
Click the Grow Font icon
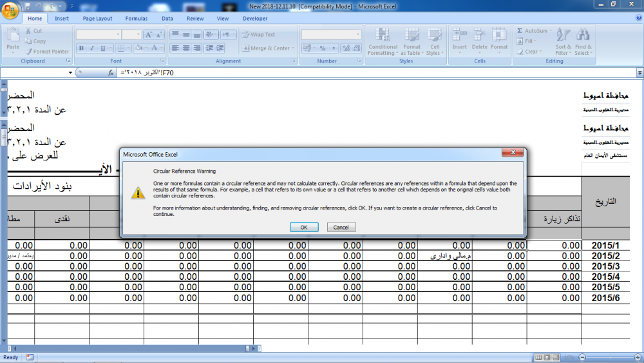tap(149, 35)
